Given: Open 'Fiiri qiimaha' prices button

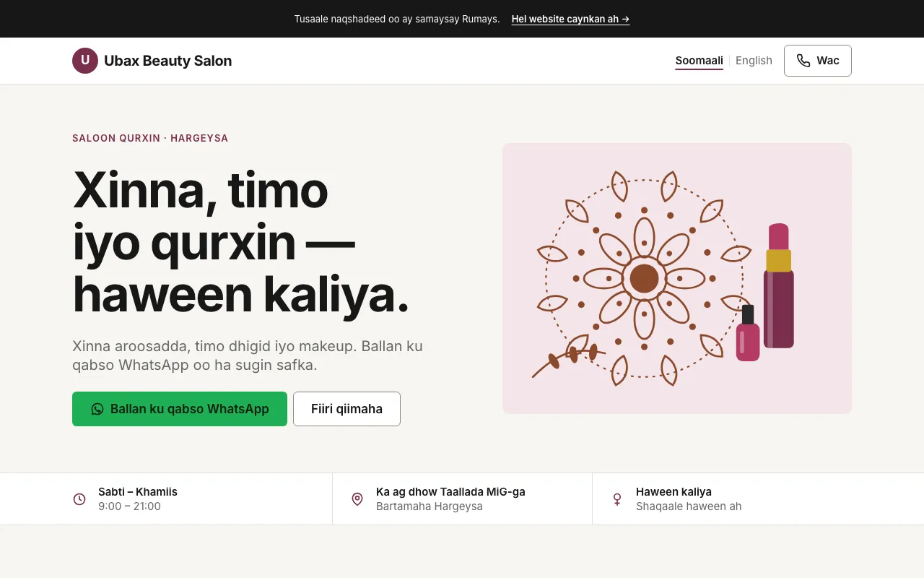Looking at the screenshot, I should pos(346,409).
